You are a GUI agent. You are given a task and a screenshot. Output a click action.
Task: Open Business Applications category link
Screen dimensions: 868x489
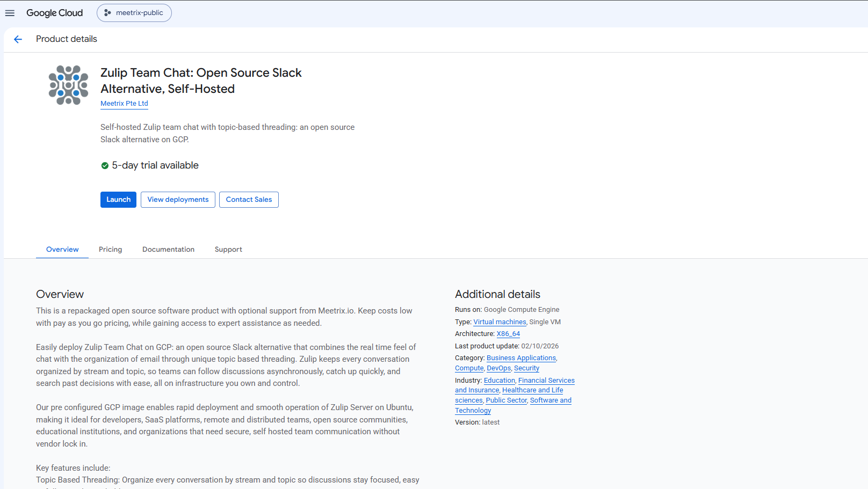(x=521, y=358)
